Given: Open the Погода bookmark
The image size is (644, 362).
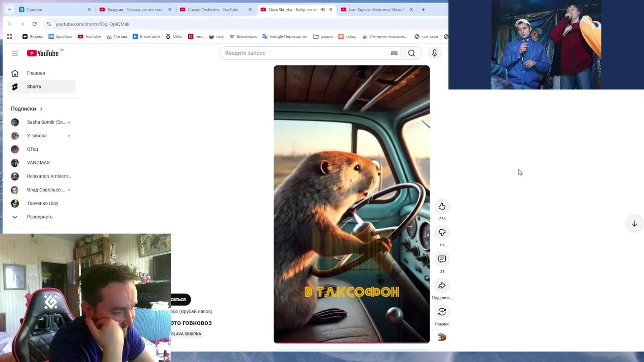Looking at the screenshot, I should click(117, 36).
